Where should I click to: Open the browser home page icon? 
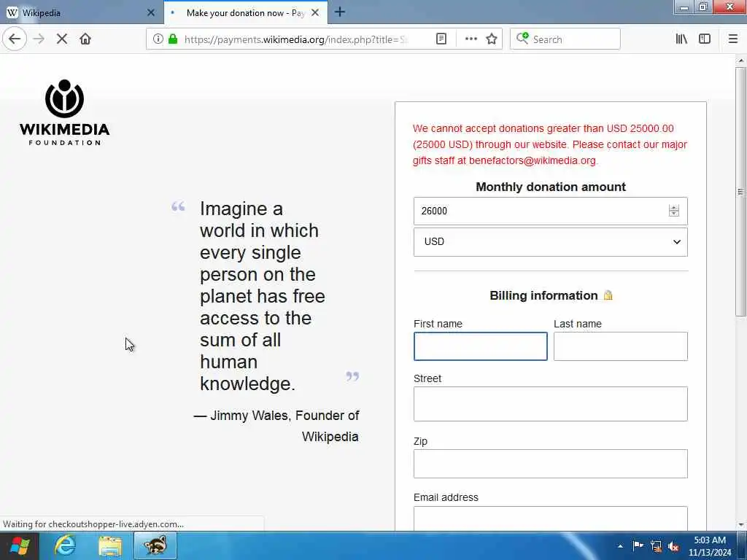pyautogui.click(x=85, y=39)
